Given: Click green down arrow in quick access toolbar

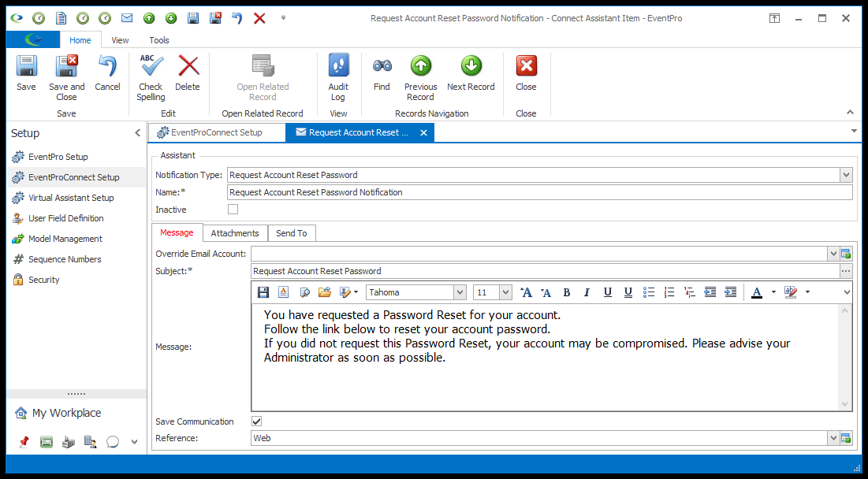Looking at the screenshot, I should click(171, 18).
